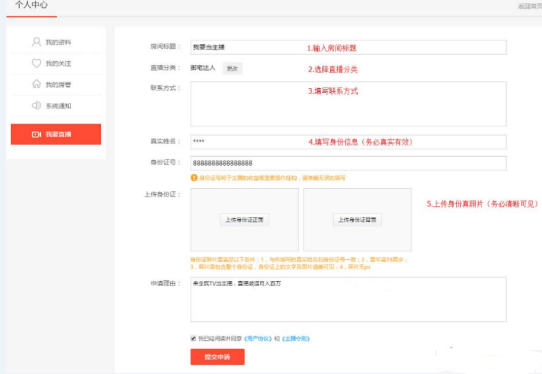Click the speaker icon beside 系统通知
This screenshot has height=374, width=542.
pyautogui.click(x=36, y=105)
